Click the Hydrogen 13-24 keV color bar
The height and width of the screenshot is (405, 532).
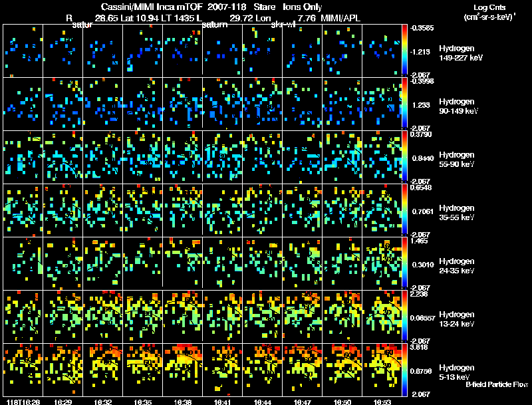tap(404, 317)
